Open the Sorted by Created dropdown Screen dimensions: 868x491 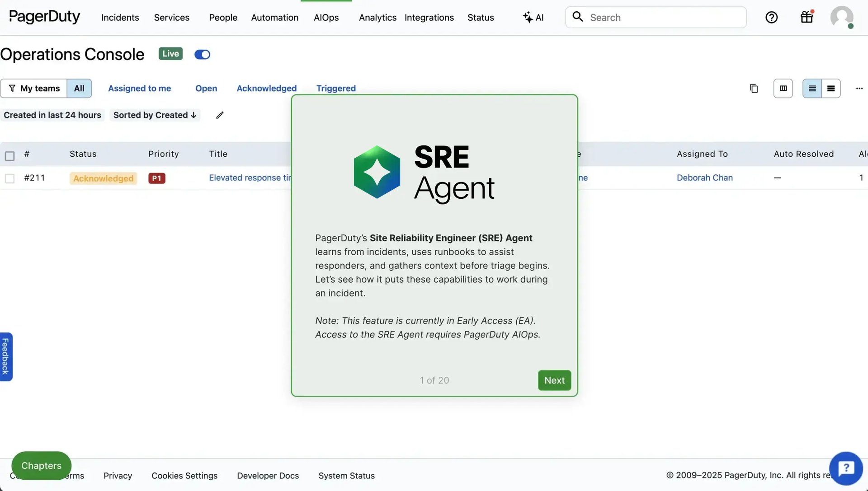pyautogui.click(x=155, y=115)
